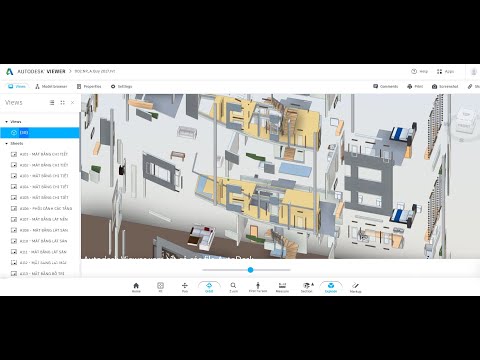
Task: Collapse the Views tree section
Action: [x=7, y=122]
